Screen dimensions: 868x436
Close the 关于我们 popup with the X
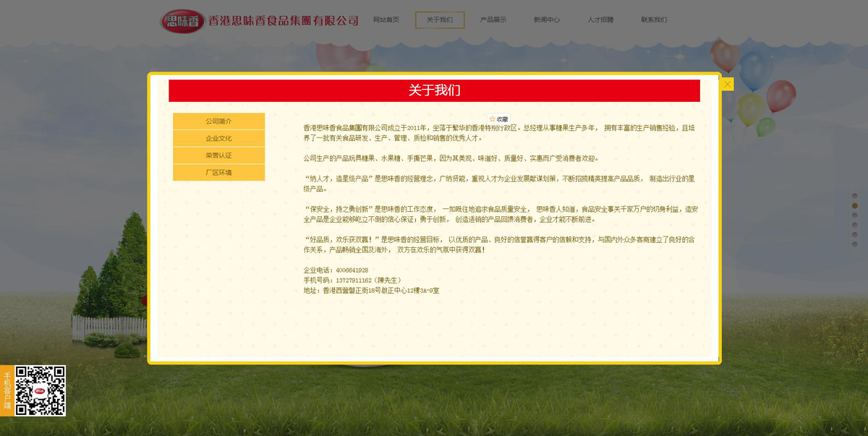coord(727,84)
